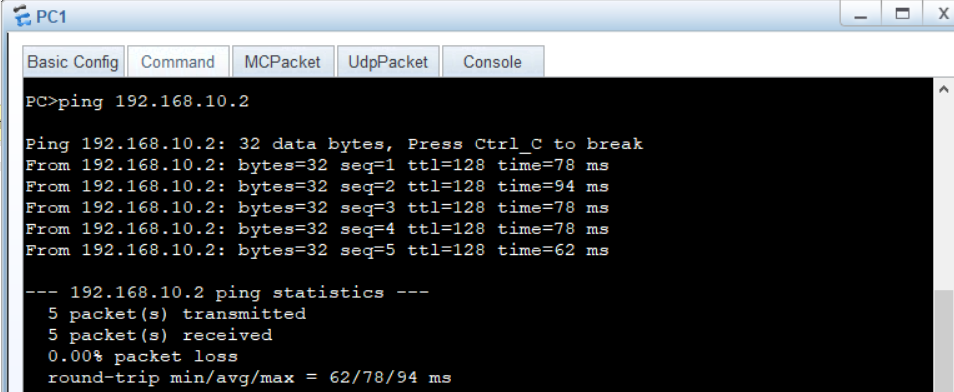Click the seq=5 reply with time=62 ms

click(x=317, y=250)
